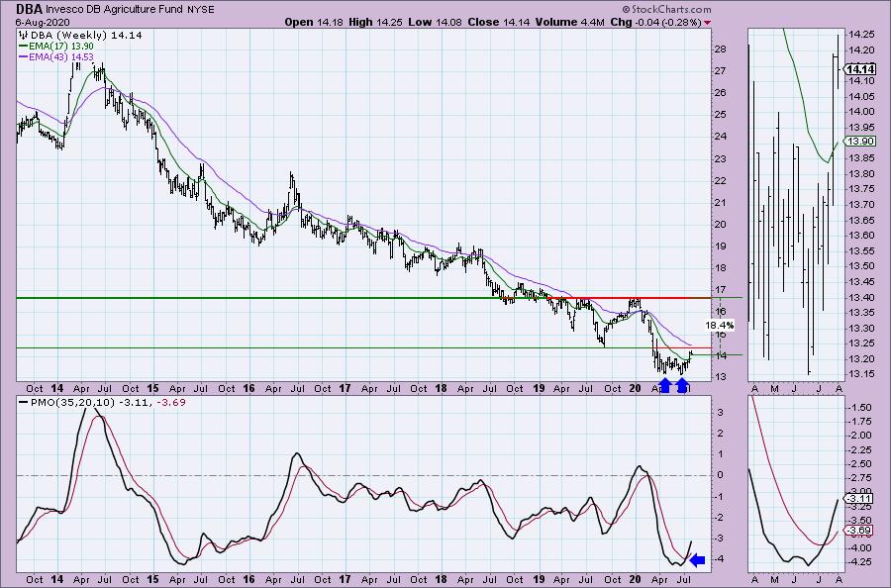The height and width of the screenshot is (588, 891).
Task: Click the bold 20 year label under price chart
Action: point(636,389)
